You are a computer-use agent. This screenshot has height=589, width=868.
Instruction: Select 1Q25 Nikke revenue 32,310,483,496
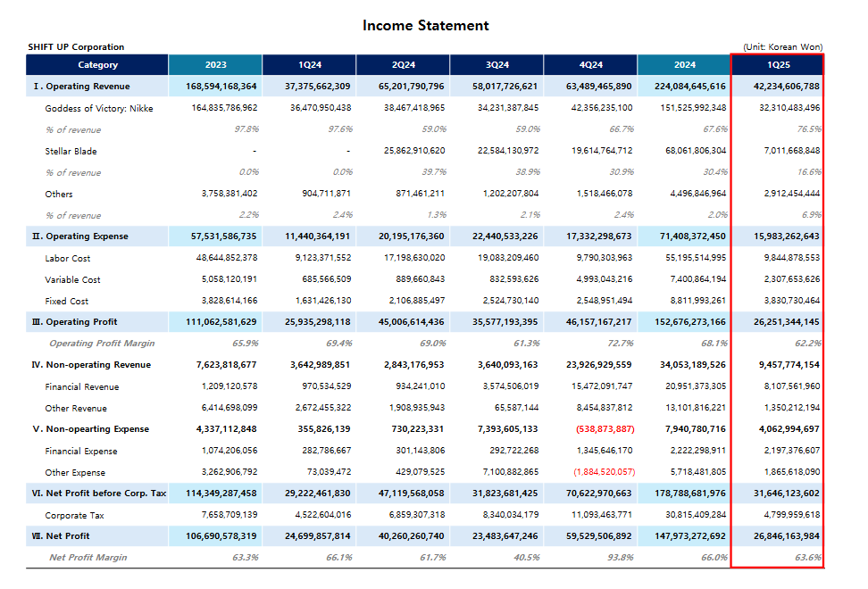789,108
